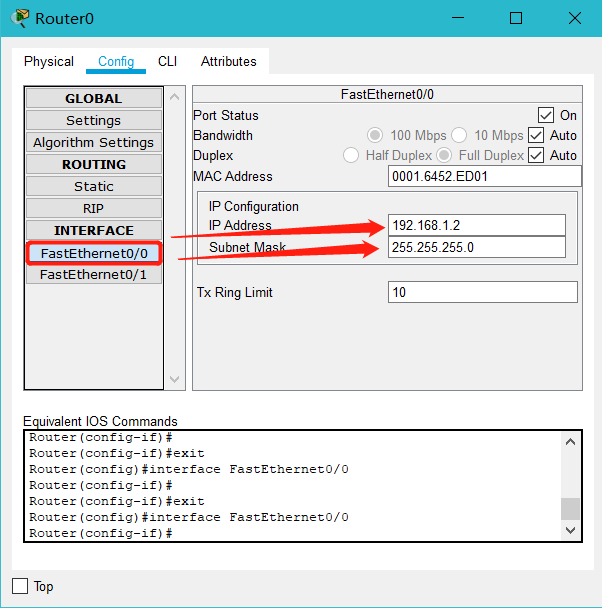
Task: Click the IOS commands scrollbar thumb
Action: click(570, 509)
